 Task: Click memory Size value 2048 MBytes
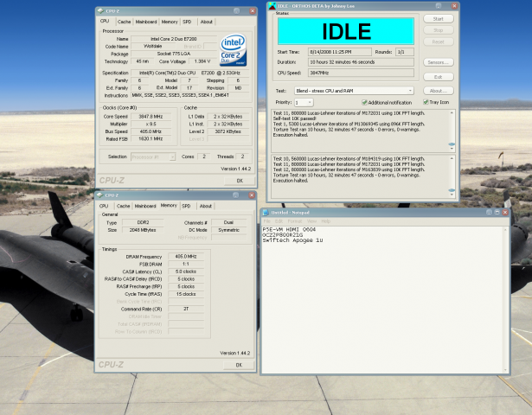pos(143,230)
